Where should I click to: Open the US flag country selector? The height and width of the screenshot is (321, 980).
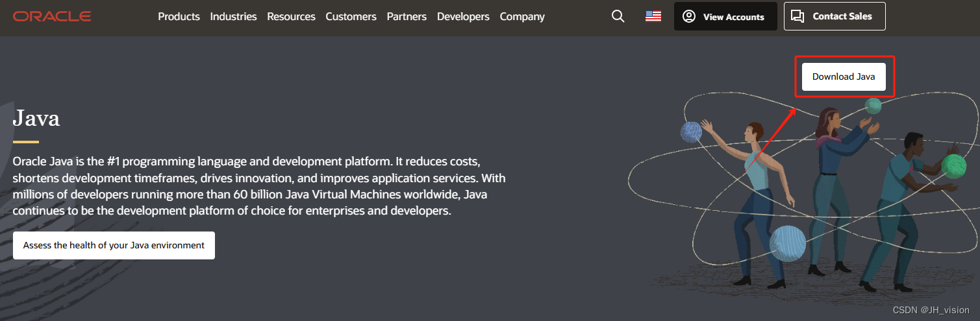(653, 16)
